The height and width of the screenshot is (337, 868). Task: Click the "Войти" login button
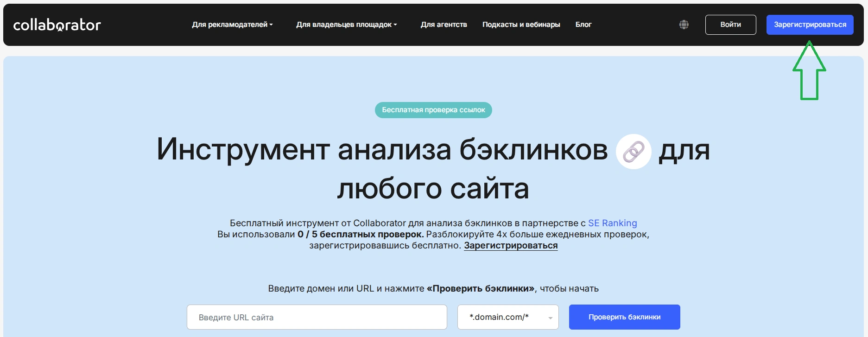click(731, 25)
